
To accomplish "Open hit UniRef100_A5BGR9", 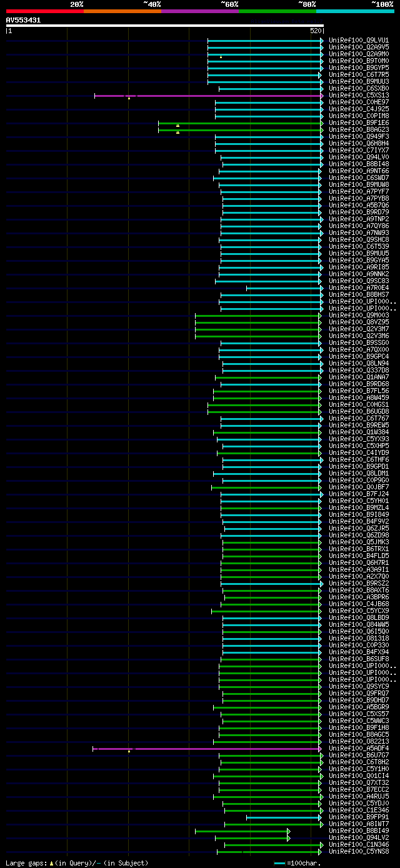I will [359, 707].
